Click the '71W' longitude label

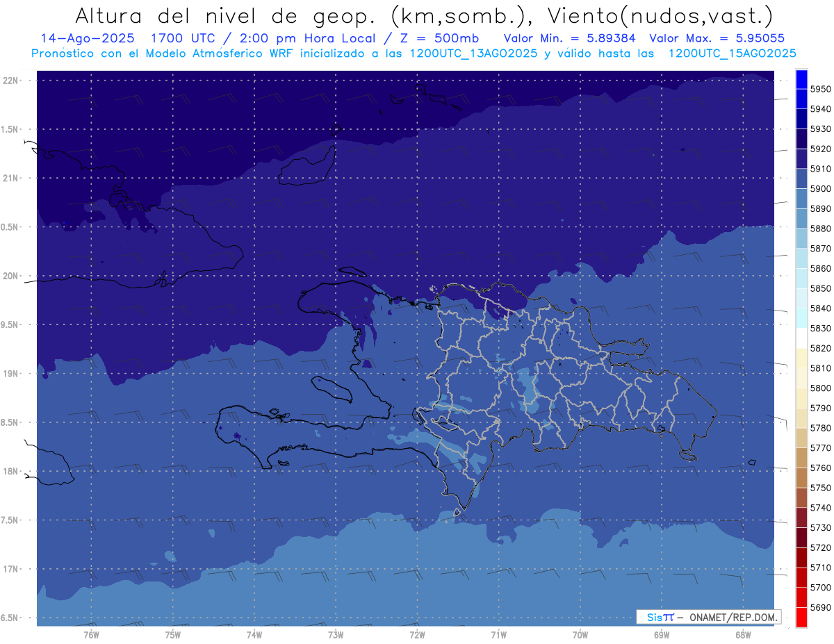tap(498, 634)
